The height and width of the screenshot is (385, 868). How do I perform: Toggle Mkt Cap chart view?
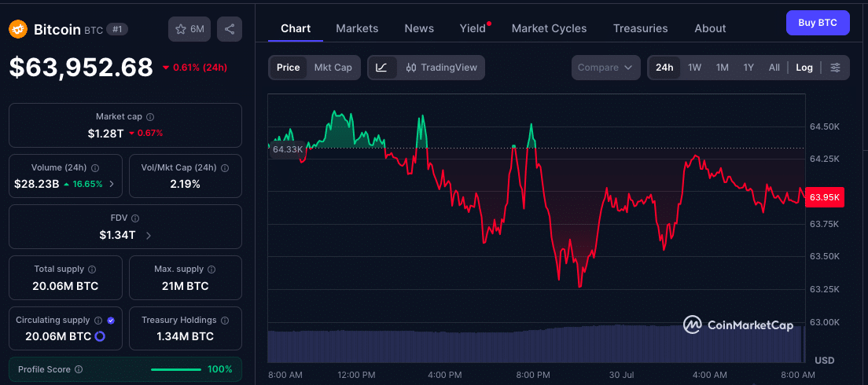coord(333,68)
